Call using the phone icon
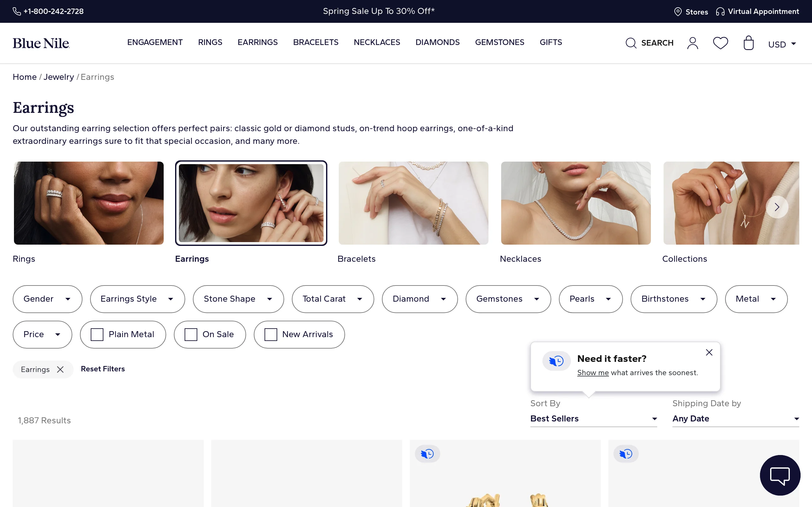This screenshot has height=507, width=812. click(17, 11)
